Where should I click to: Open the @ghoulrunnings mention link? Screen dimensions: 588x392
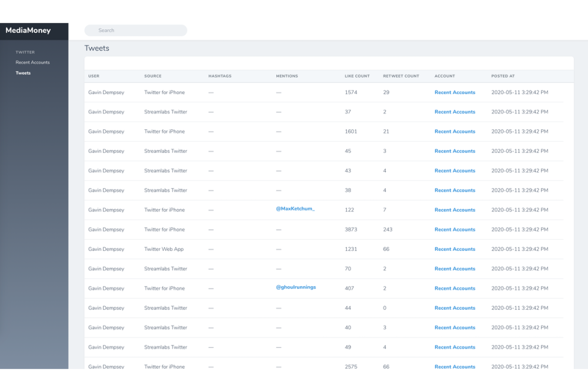coord(296,287)
